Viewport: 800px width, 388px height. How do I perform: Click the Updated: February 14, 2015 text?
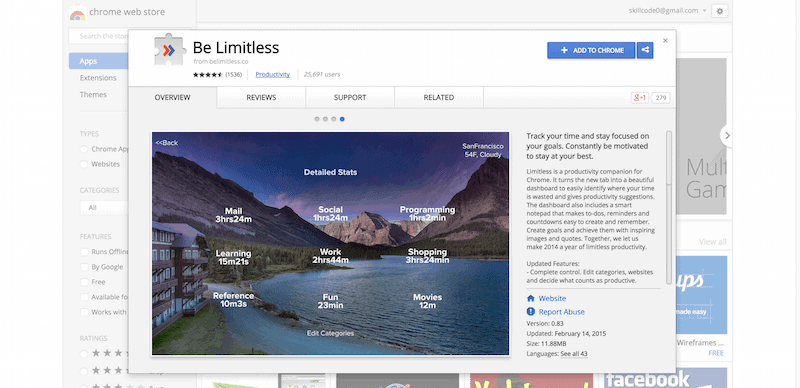566,334
